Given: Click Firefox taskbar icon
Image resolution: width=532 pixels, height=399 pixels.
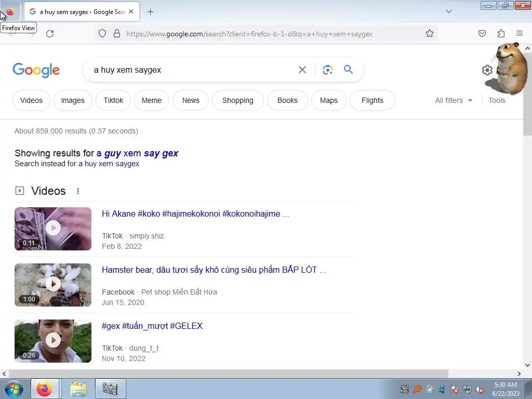Looking at the screenshot, I should [x=45, y=389].
